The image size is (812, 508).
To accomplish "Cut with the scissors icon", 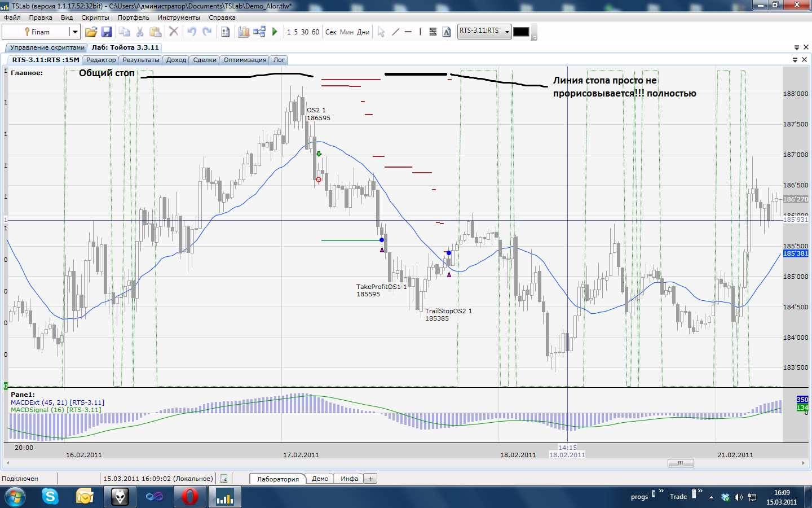I will 140,32.
